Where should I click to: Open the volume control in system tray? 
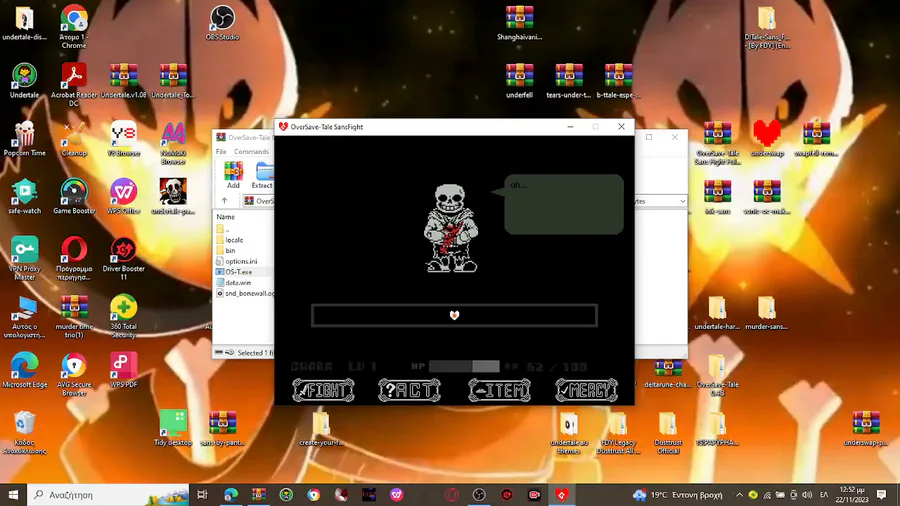(808, 495)
